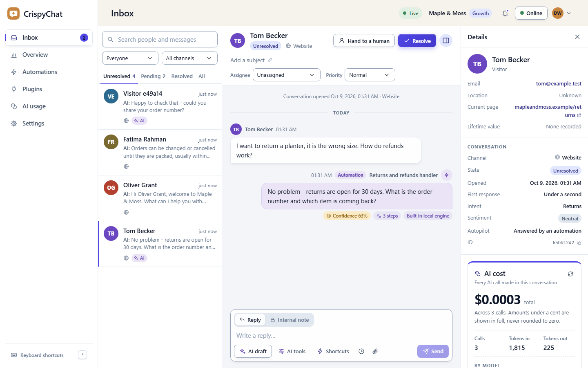Viewport: 588px width, 368px height.
Task: Open Settings in the sidebar
Action: [x=49, y=123]
